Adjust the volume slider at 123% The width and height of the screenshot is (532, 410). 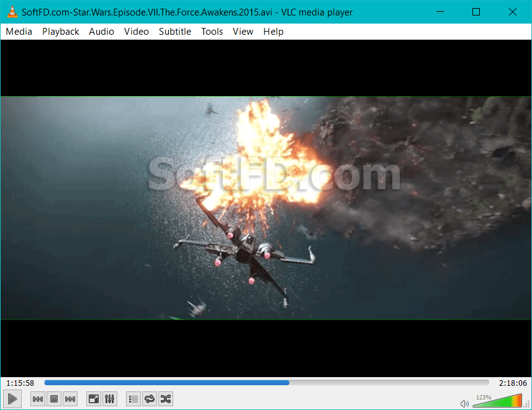pos(497,401)
